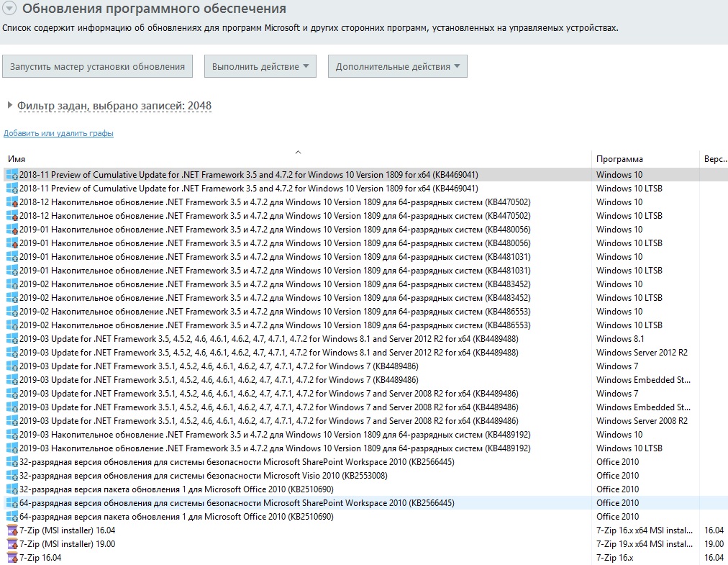Click the 7-Zip (MSI installer) 19.00 icon
Viewport: 728px width, 565px height.
point(12,544)
